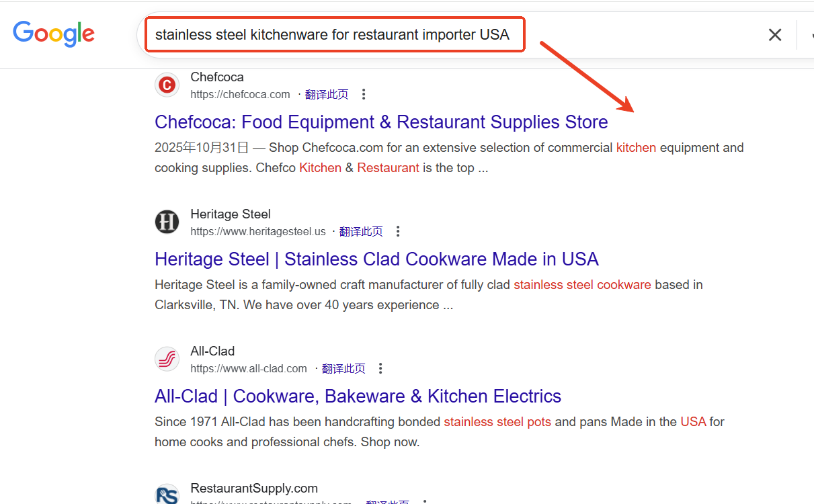This screenshot has width=814, height=504.
Task: Click the all-clad.com URL text
Action: pyautogui.click(x=249, y=369)
